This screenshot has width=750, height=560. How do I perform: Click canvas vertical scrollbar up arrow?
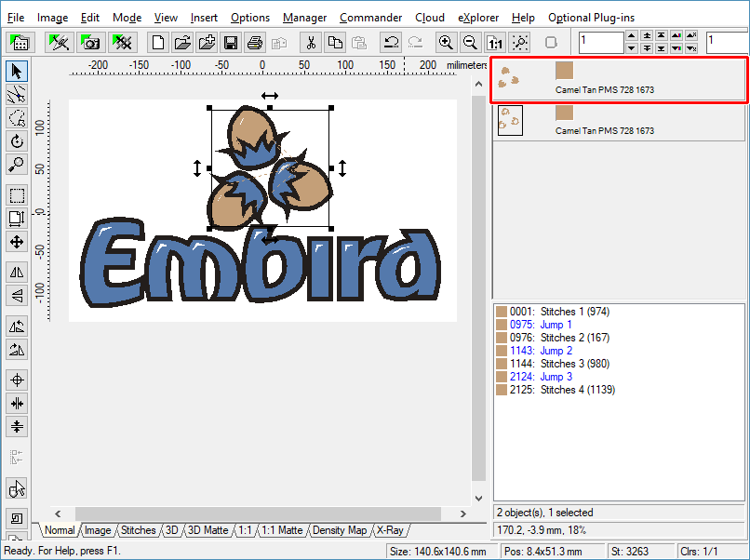pos(479,84)
